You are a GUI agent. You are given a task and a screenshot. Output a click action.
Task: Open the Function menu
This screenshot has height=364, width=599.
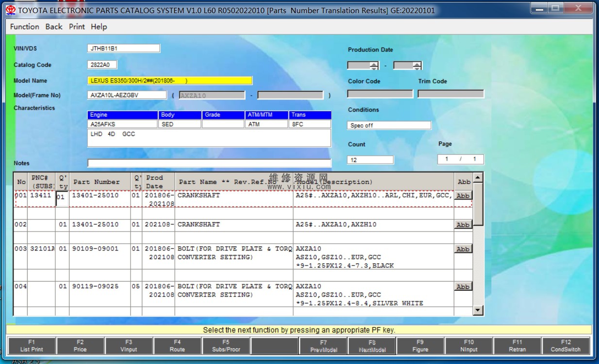[25, 27]
